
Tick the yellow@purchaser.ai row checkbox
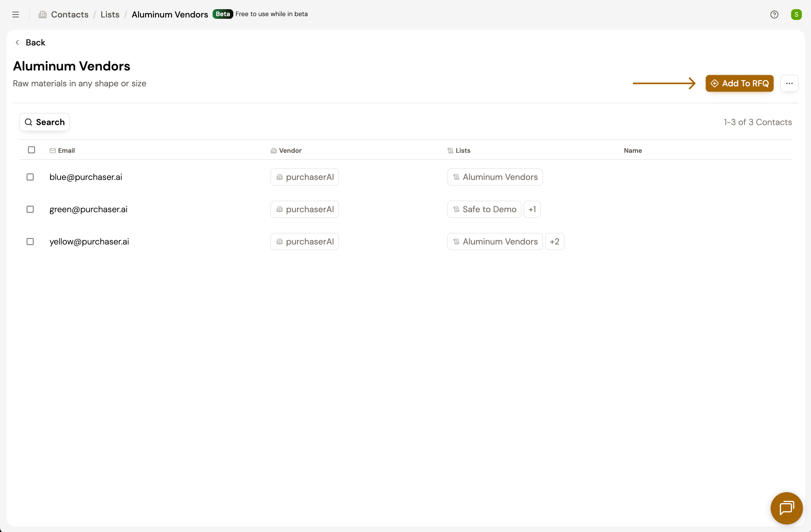point(30,241)
